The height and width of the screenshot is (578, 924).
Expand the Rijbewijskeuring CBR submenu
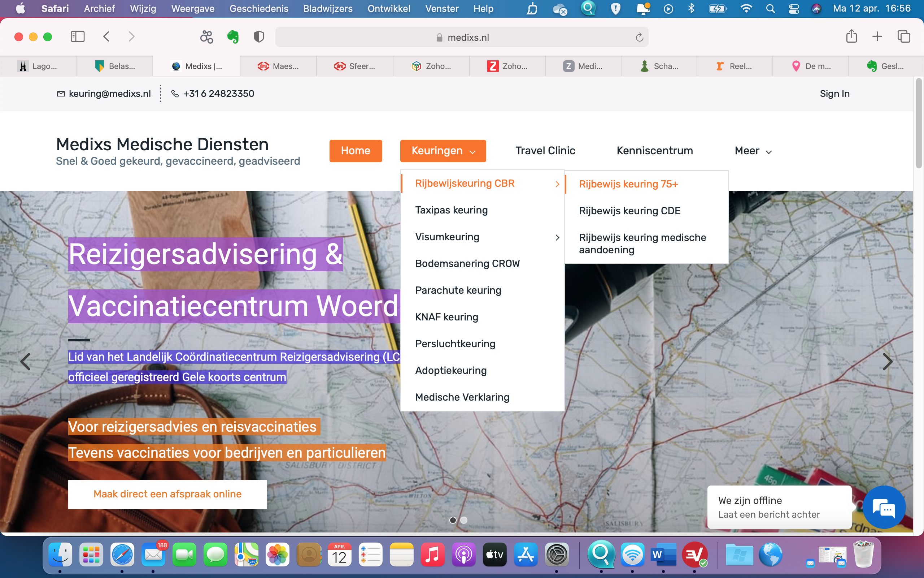click(483, 184)
